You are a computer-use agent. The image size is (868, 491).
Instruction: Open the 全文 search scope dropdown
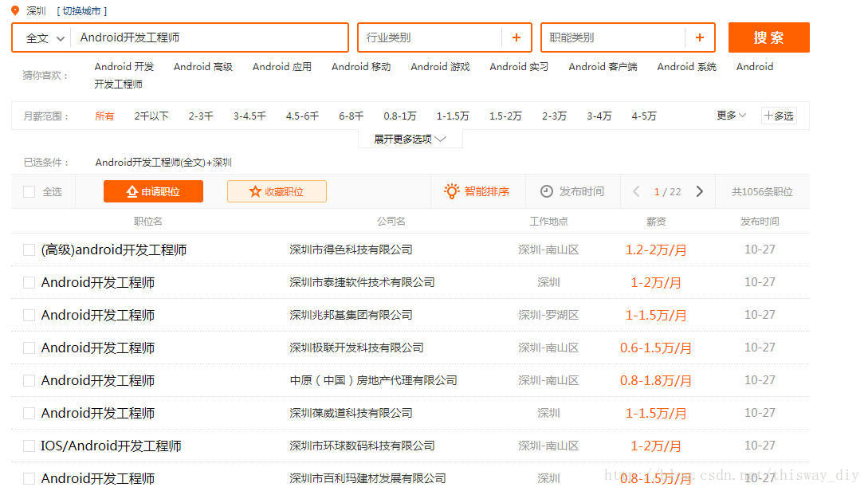(45, 38)
